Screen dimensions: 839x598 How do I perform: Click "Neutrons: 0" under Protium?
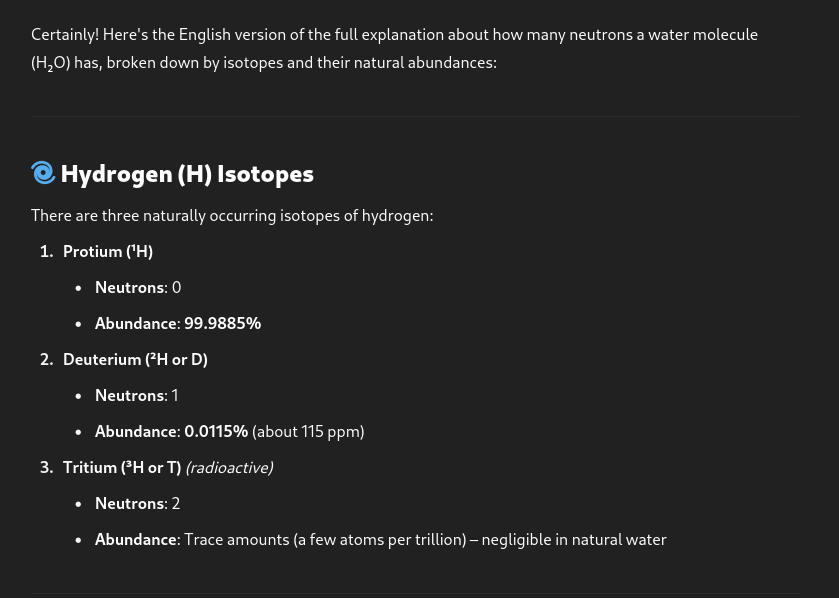(138, 287)
